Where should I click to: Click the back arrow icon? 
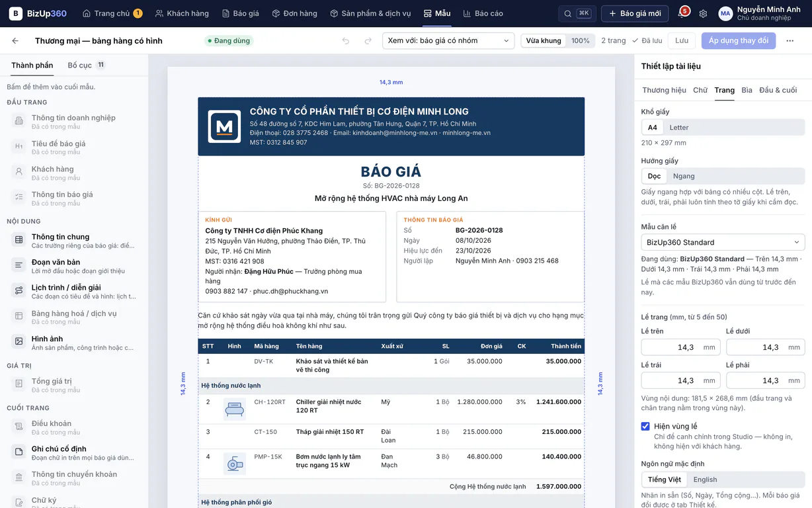[15, 41]
